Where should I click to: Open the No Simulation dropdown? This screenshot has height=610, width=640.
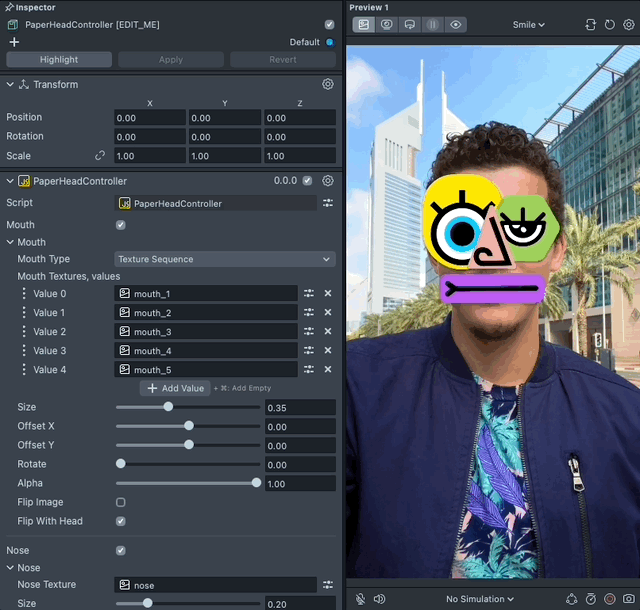pos(480,599)
